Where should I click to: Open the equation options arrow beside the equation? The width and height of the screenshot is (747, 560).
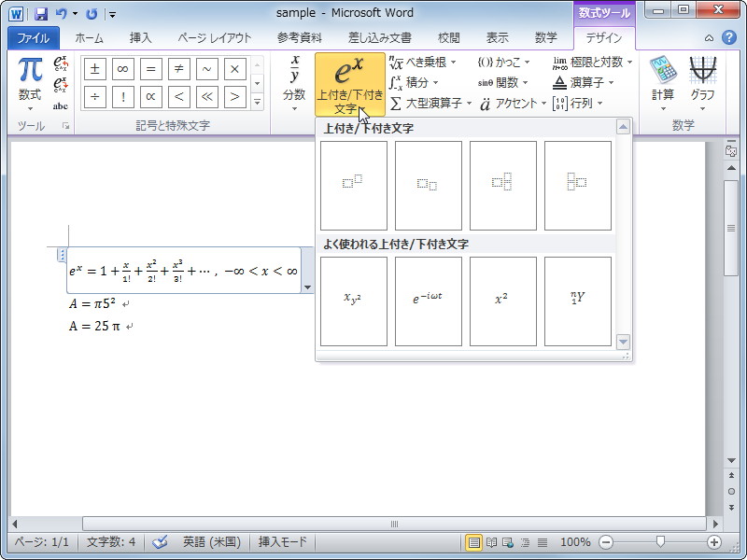(x=307, y=286)
